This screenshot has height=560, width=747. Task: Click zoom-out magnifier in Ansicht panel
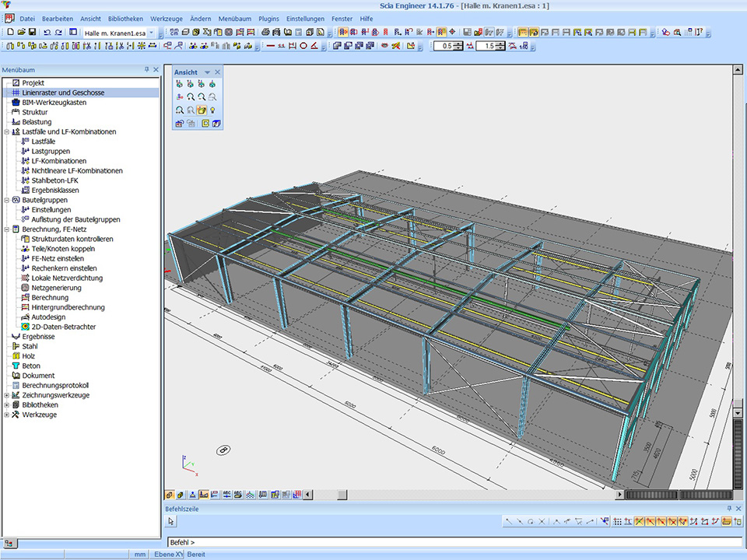point(202,97)
